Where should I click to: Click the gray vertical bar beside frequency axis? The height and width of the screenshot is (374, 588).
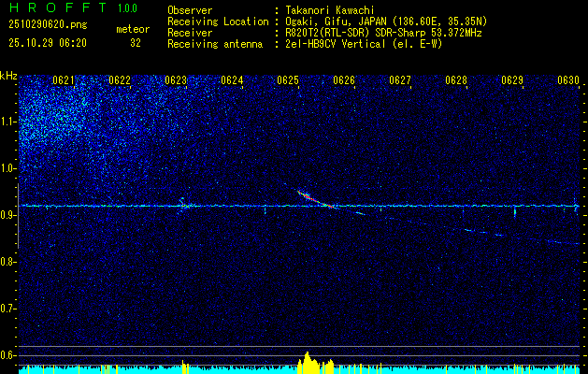point(18,216)
